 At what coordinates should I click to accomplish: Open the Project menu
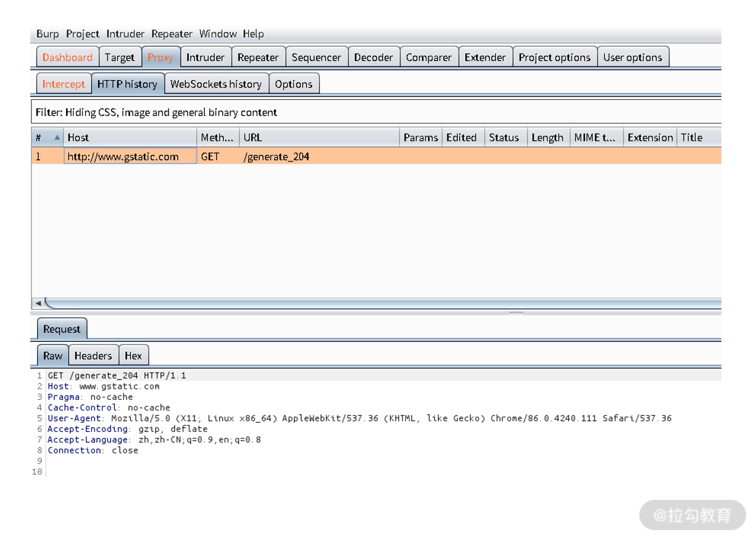(x=83, y=34)
